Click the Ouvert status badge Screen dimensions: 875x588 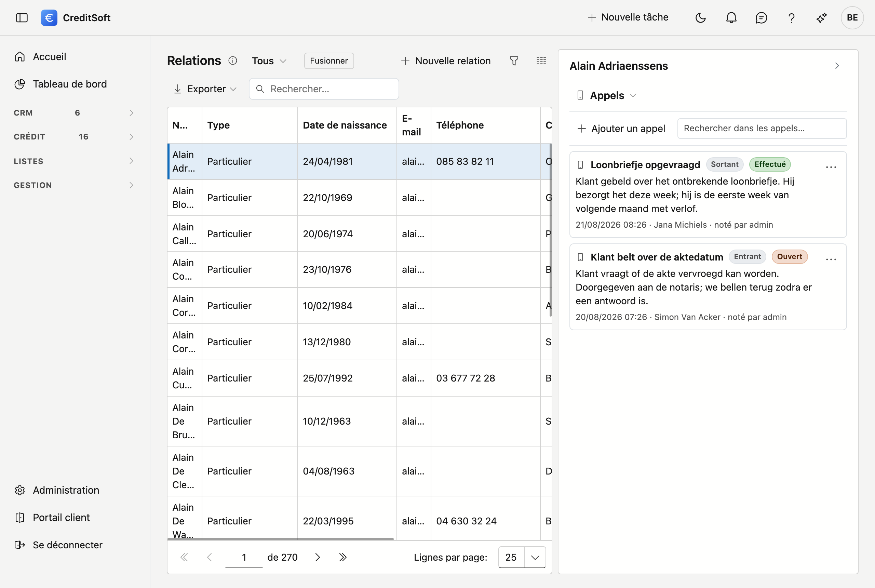click(789, 256)
